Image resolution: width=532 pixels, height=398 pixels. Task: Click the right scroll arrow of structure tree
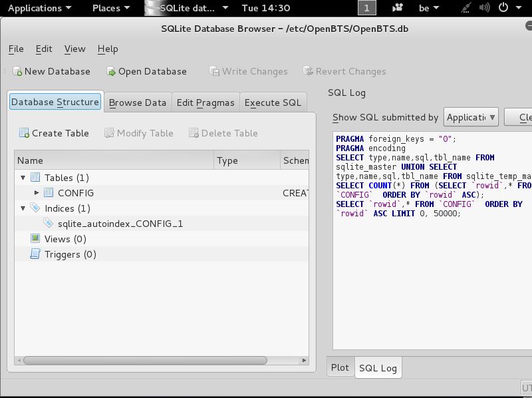[x=304, y=360]
